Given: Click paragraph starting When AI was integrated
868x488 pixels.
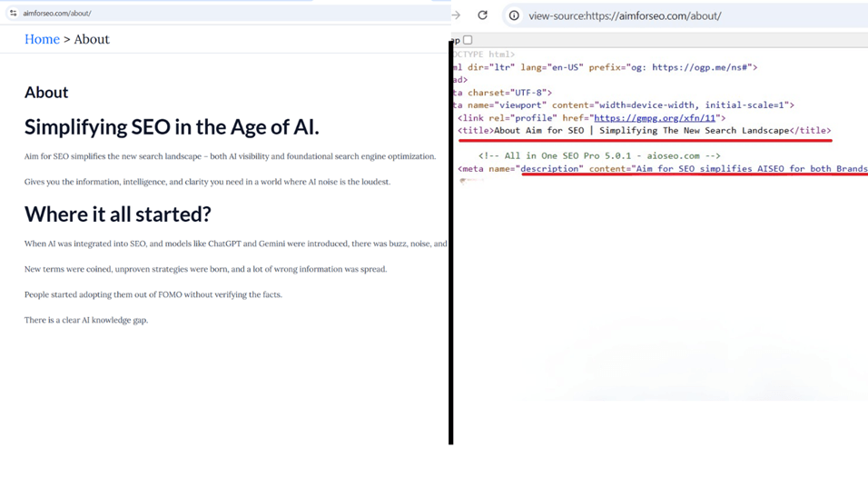Looking at the screenshot, I should click(x=236, y=244).
